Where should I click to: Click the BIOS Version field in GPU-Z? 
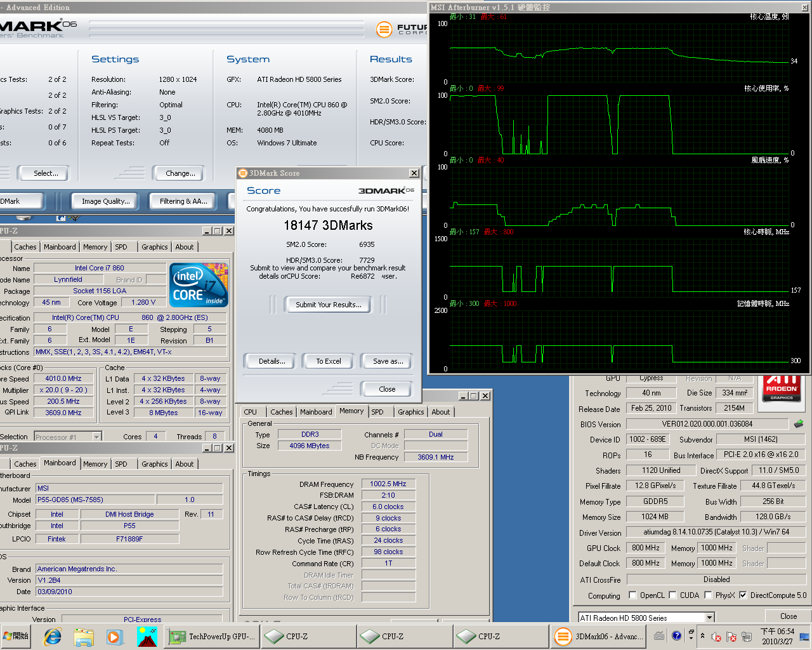(x=707, y=423)
